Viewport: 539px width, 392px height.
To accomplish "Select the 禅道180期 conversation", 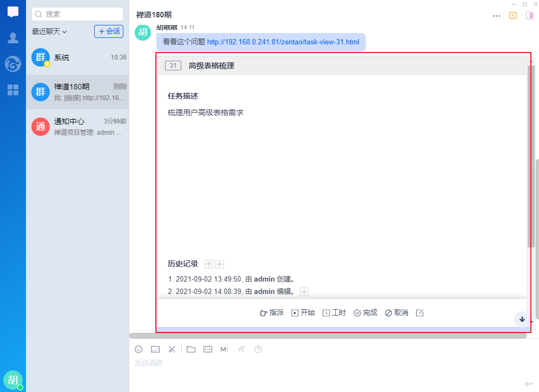I will pos(78,92).
